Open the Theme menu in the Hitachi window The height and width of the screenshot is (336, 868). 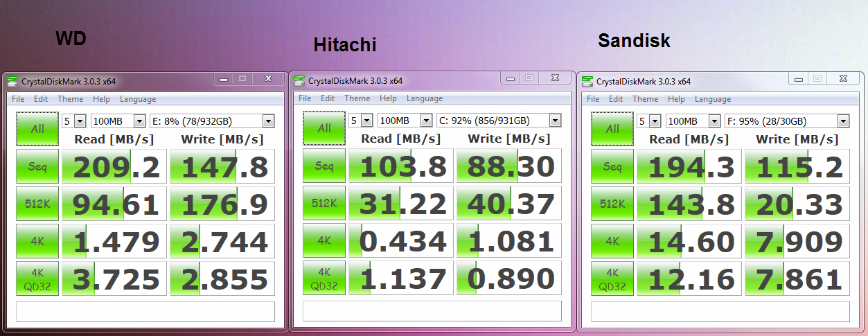[x=357, y=99]
